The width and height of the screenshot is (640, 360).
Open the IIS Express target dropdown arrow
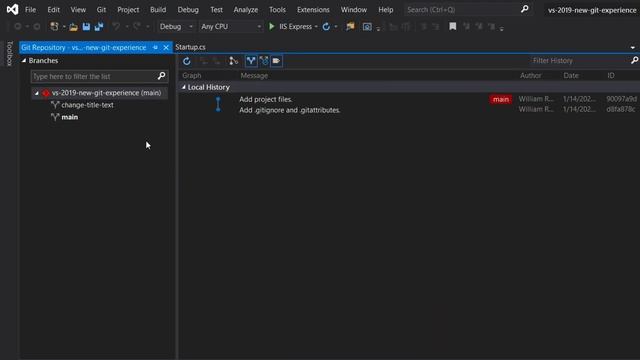point(316,27)
